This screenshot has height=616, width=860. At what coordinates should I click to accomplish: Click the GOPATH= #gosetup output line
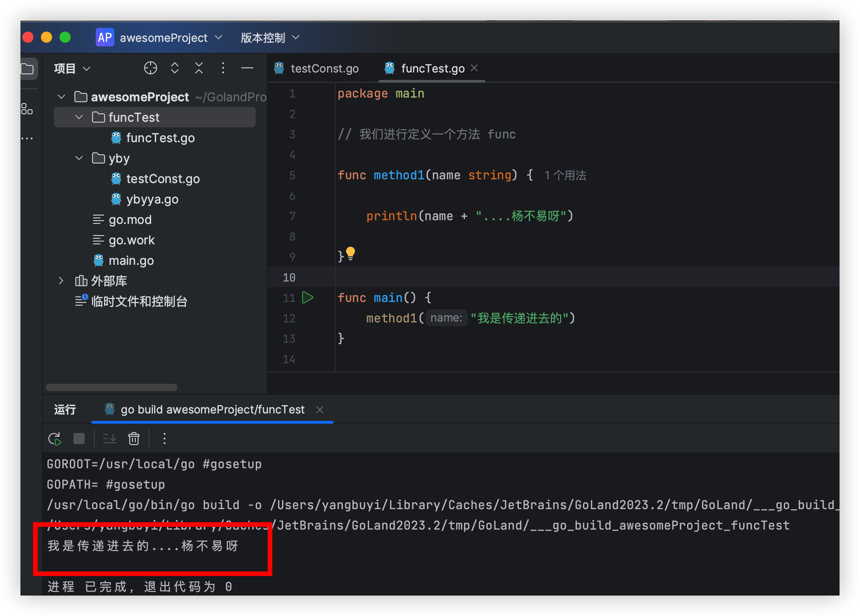coord(106,485)
